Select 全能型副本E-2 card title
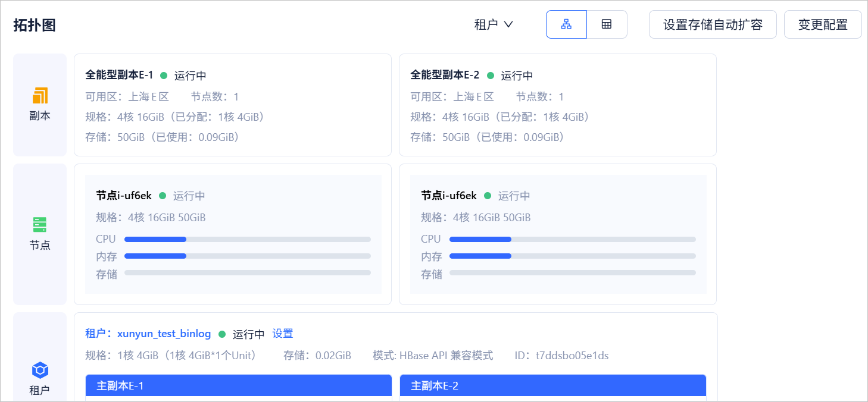The height and width of the screenshot is (402, 868). click(x=445, y=75)
